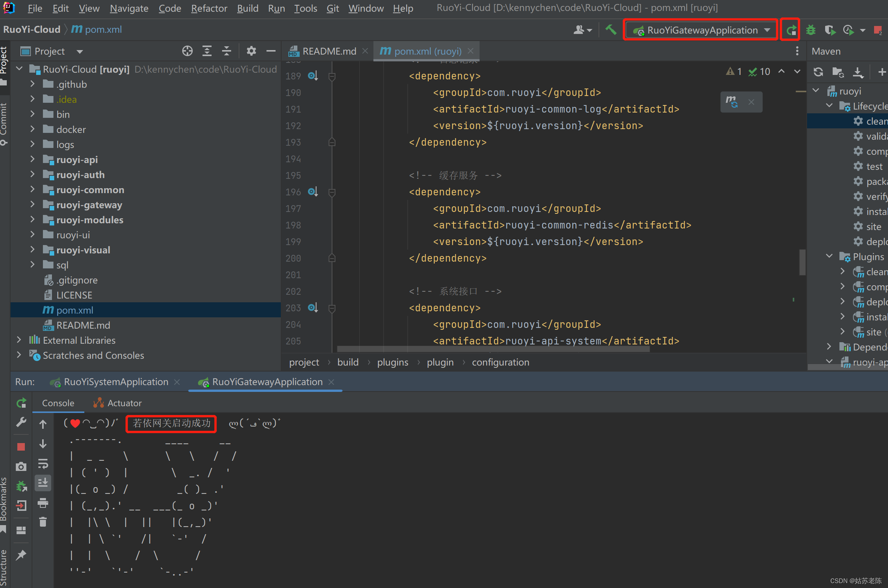
Task: Click the wrench icon in Run panel
Action: tap(21, 422)
